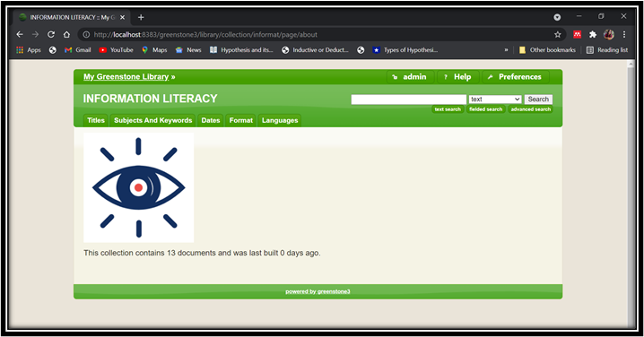The width and height of the screenshot is (644, 337).
Task: Switch to advanced search
Action: tap(531, 109)
